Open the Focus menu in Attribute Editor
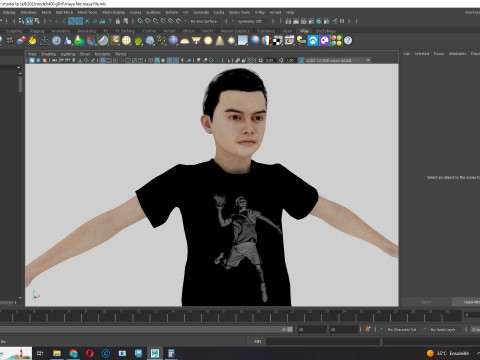The height and width of the screenshot is (360, 480). (439, 54)
